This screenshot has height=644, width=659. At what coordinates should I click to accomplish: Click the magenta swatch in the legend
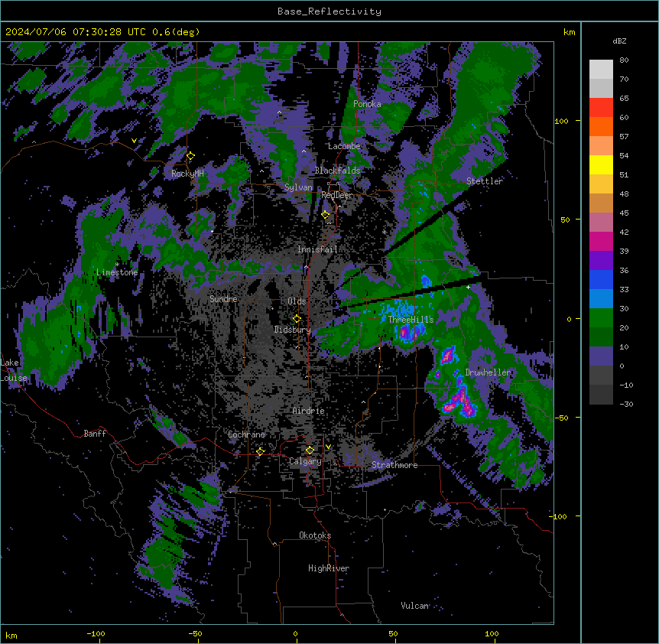pos(601,241)
